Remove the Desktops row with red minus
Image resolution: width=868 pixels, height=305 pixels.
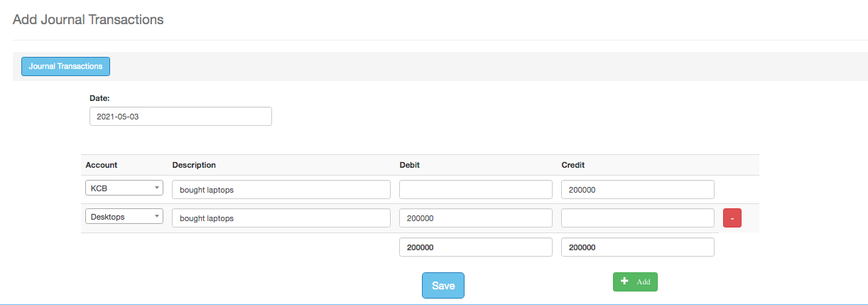pos(732,218)
